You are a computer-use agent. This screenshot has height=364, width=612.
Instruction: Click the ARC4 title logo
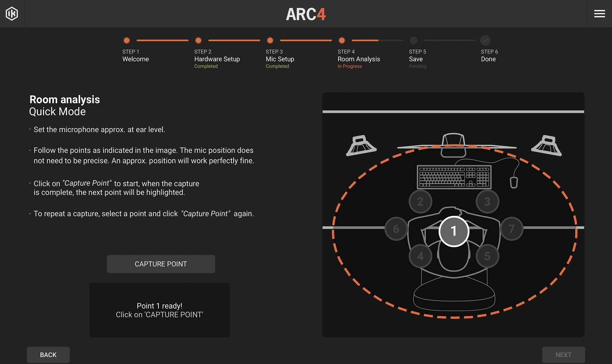(306, 15)
